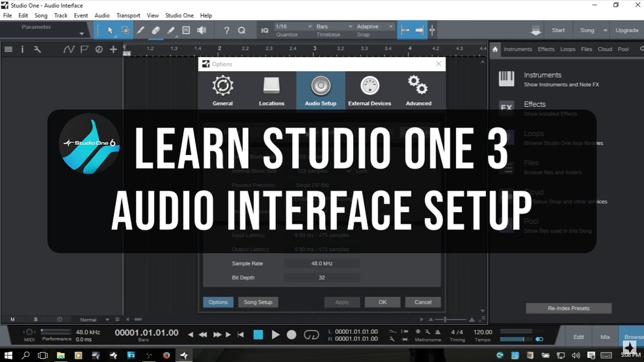This screenshot has height=362, width=644.
Task: Open the File menu
Action: (8, 16)
